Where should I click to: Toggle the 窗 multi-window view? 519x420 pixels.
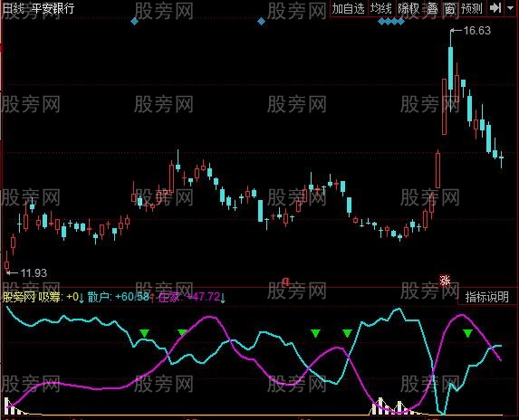(449, 8)
